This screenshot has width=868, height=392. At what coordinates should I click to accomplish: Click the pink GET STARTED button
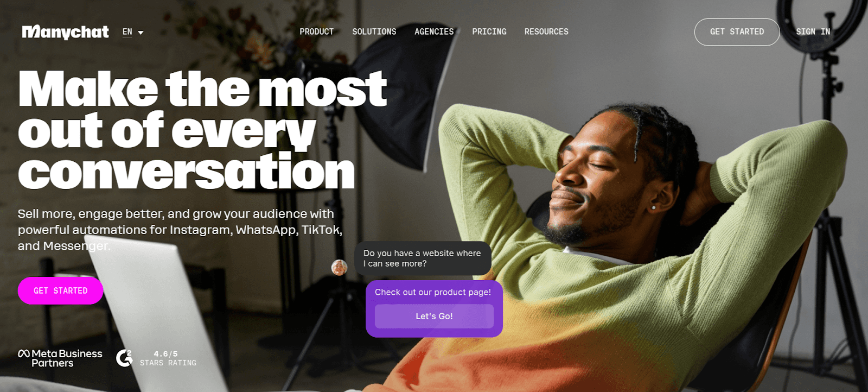61,290
